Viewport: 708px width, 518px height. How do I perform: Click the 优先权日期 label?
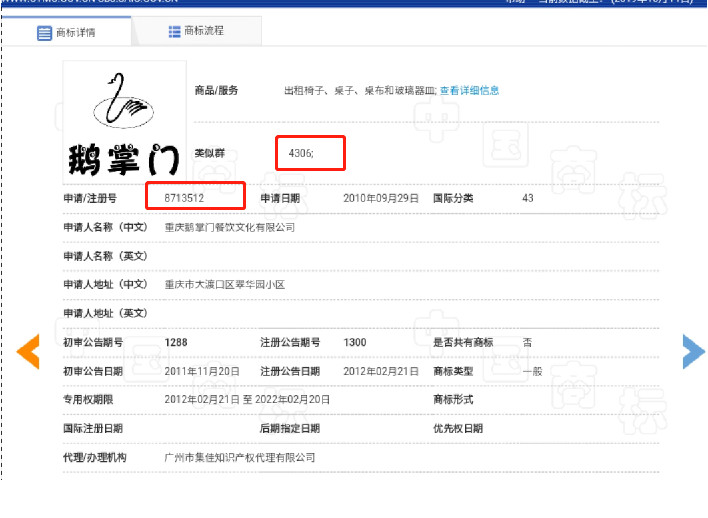(x=458, y=429)
